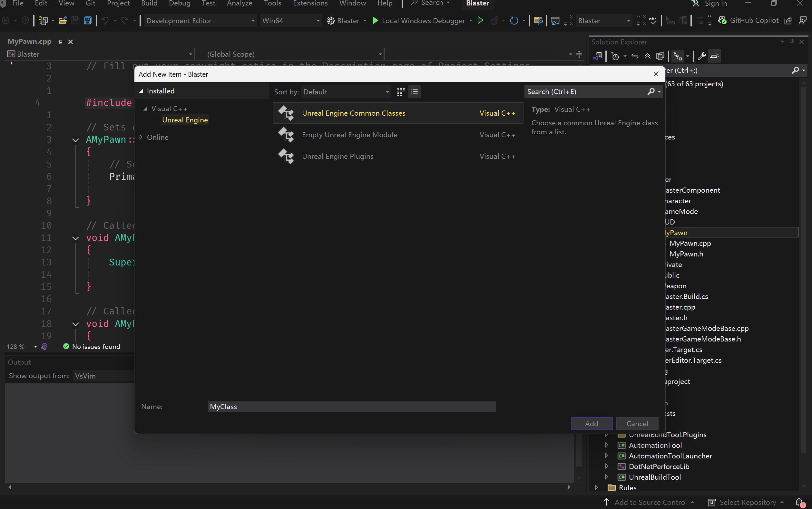
Task: Toggle nested view icon in Solution Explorer
Action: pos(678,56)
